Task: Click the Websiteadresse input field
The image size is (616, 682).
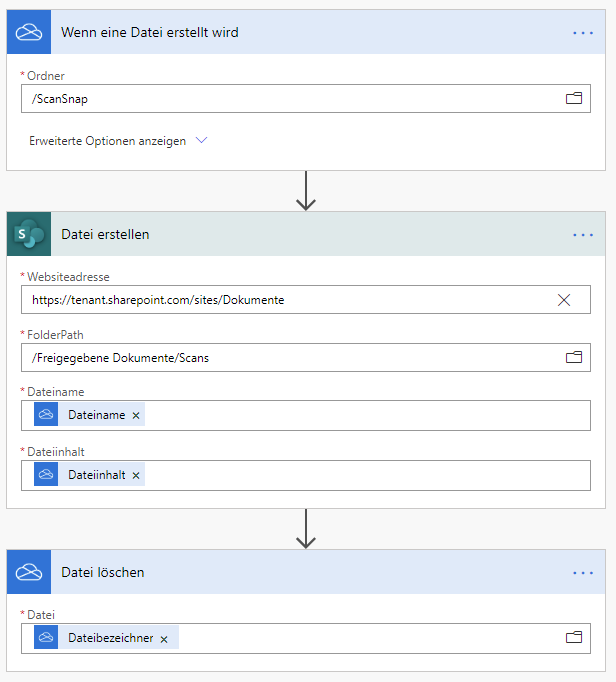Action: coord(306,300)
